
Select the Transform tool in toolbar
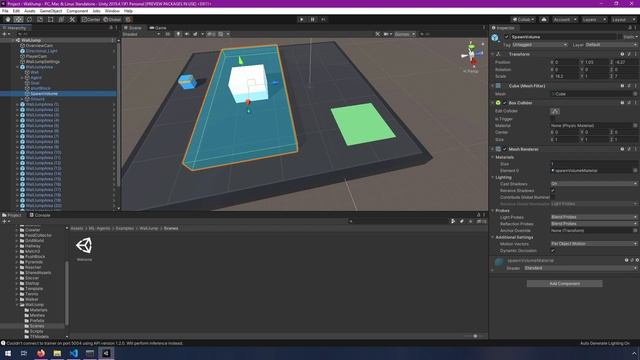click(x=61, y=19)
